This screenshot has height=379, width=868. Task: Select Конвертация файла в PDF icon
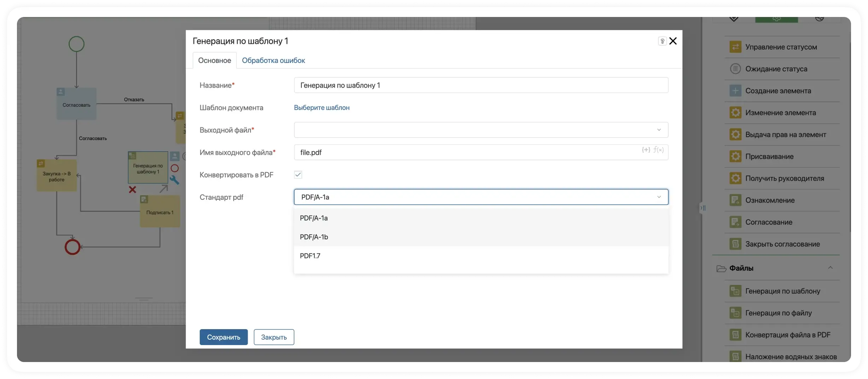(x=735, y=335)
